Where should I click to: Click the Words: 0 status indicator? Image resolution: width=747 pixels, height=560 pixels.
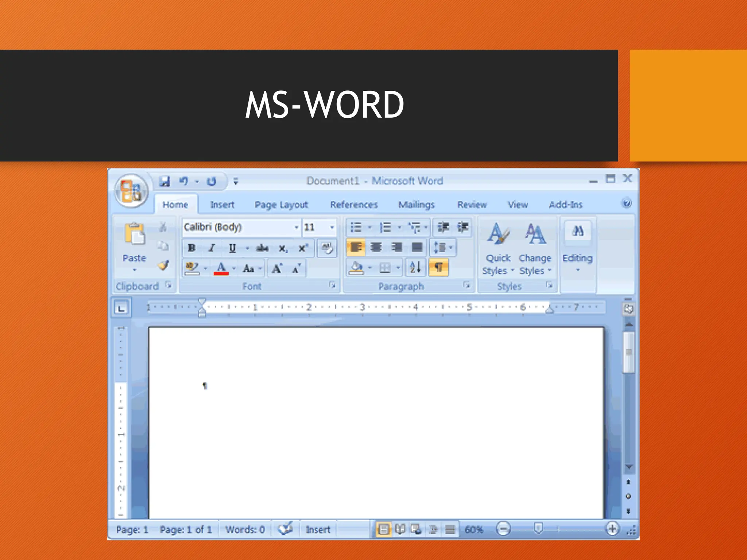point(245,529)
